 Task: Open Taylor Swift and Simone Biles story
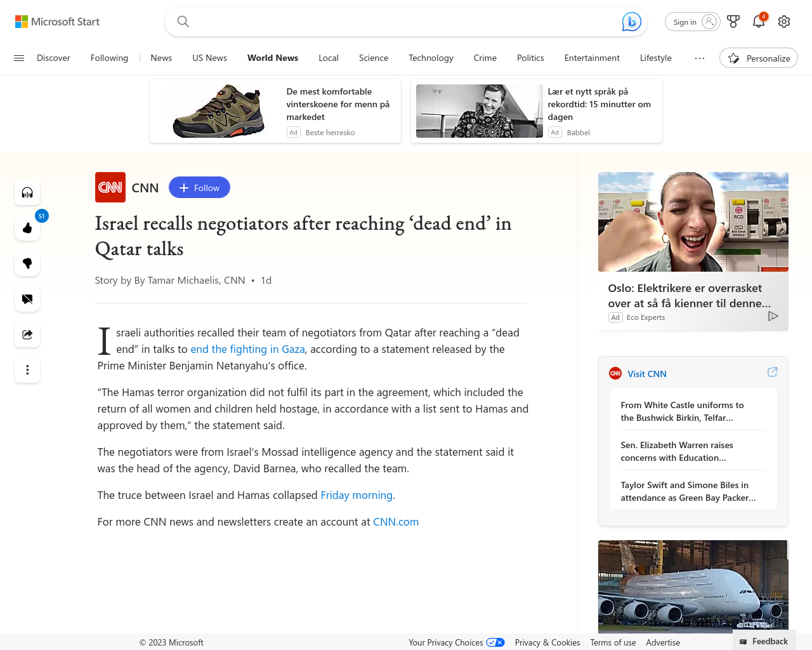[688, 491]
